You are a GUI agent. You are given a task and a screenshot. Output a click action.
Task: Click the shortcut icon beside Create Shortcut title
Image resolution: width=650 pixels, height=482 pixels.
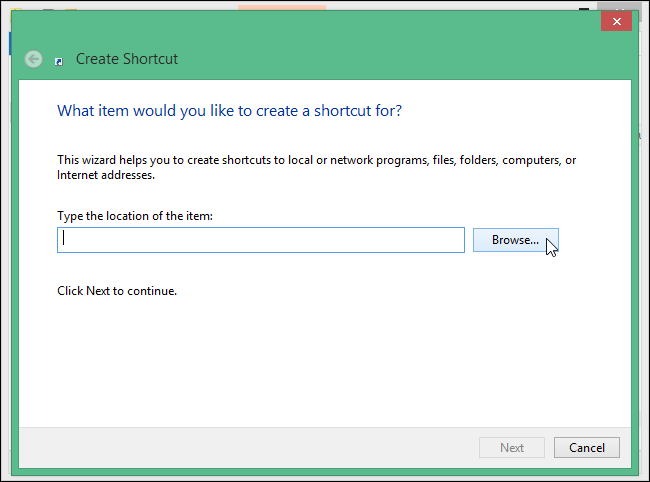[59, 61]
